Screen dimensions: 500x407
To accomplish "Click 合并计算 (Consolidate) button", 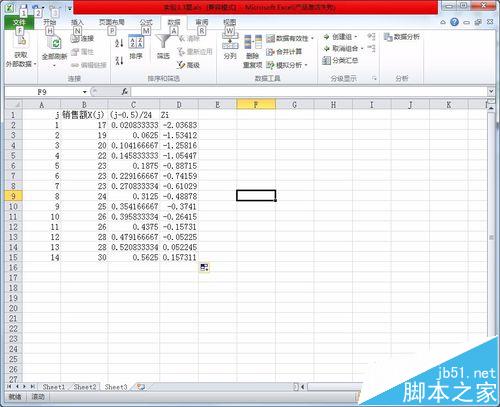I will coord(284,52).
